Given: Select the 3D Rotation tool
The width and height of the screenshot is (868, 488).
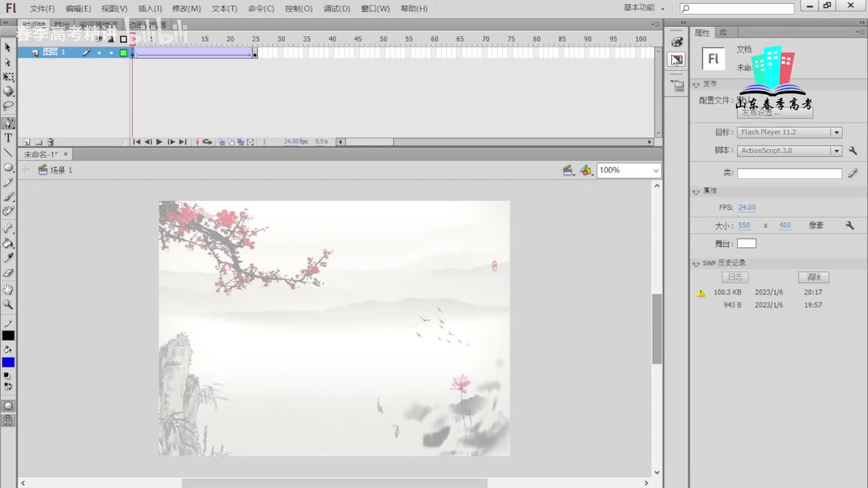Looking at the screenshot, I should pos(8,91).
